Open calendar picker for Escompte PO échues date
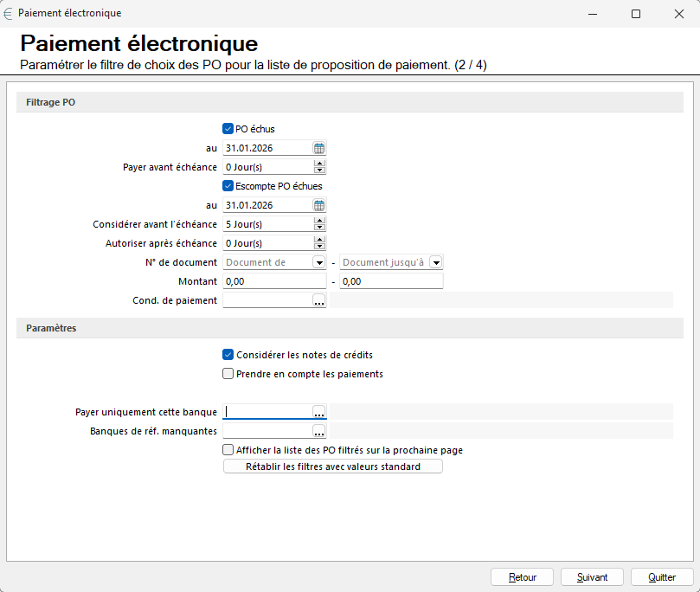 click(318, 205)
